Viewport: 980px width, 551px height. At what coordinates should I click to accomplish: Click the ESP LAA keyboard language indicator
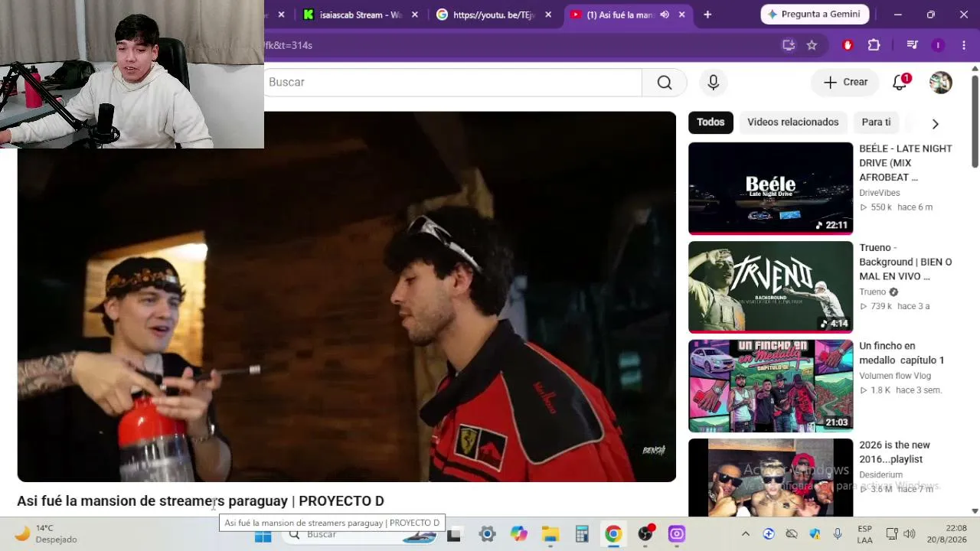(x=864, y=534)
